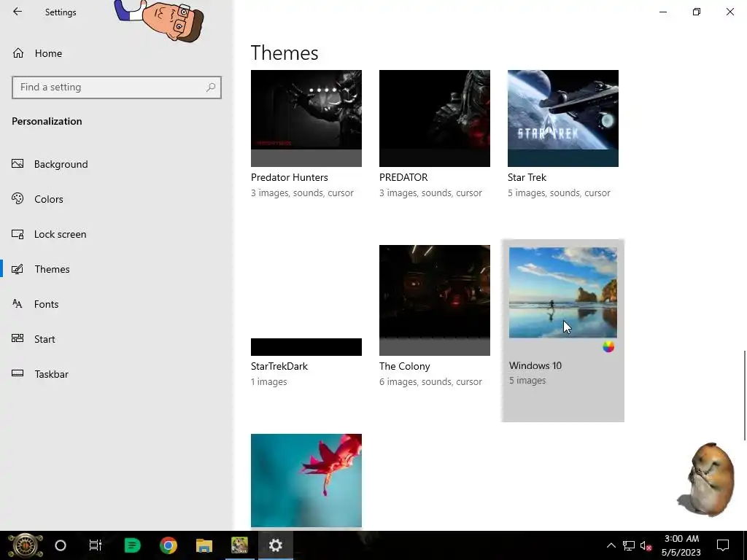747x560 pixels.
Task: Restore down the Settings window
Action: pyautogui.click(x=697, y=12)
